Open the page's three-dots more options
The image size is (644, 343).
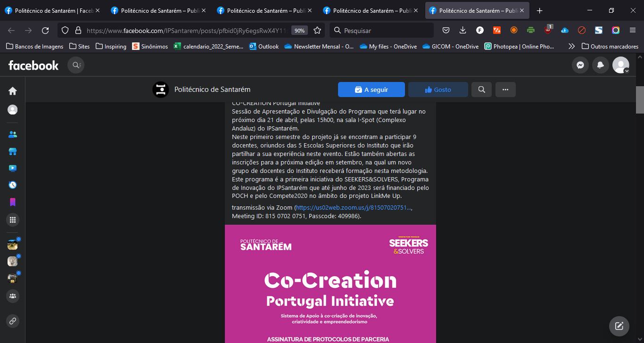505,90
